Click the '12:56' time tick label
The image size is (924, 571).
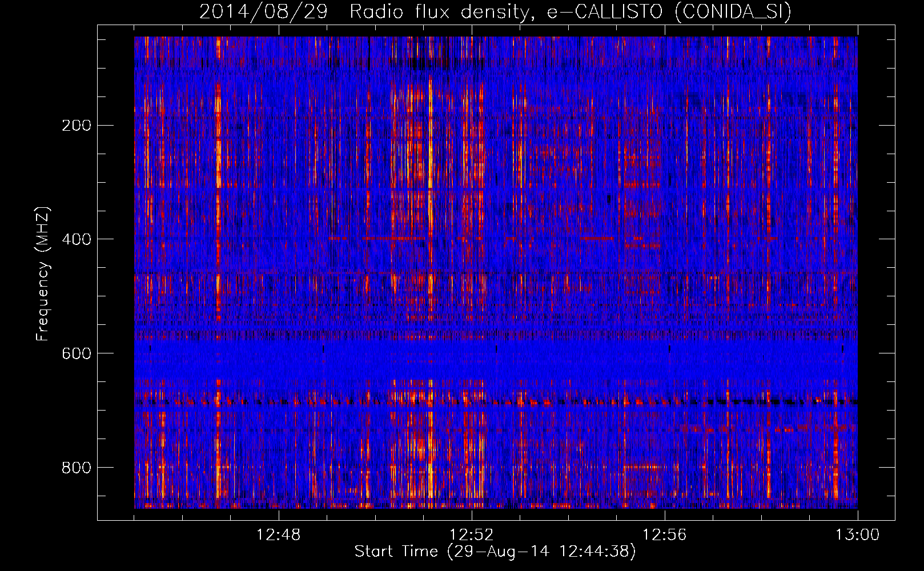[665, 535]
